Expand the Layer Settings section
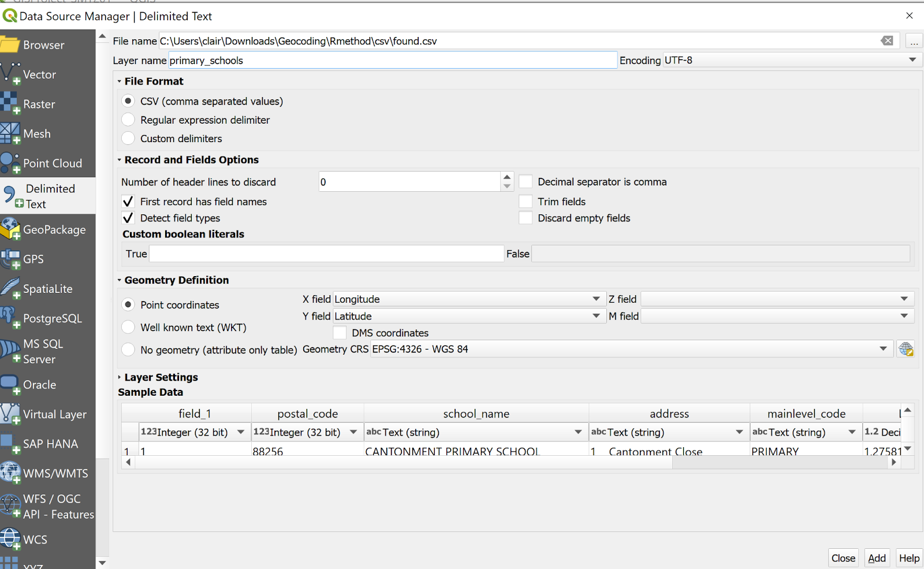924x569 pixels. tap(120, 377)
